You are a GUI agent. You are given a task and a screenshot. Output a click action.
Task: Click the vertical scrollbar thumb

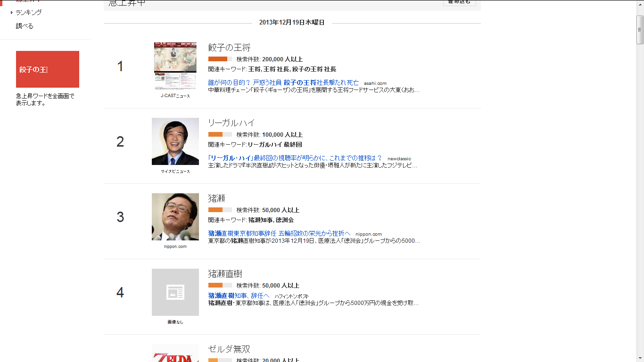click(640, 29)
